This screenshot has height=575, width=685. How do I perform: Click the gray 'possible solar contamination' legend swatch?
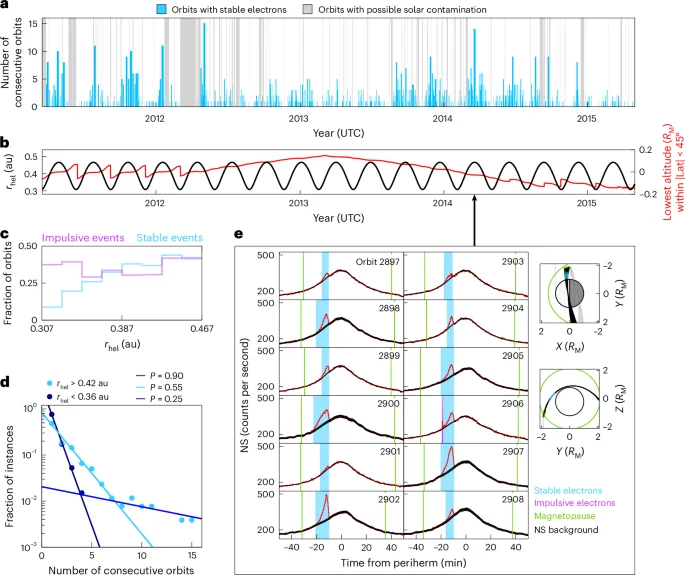tap(308, 10)
